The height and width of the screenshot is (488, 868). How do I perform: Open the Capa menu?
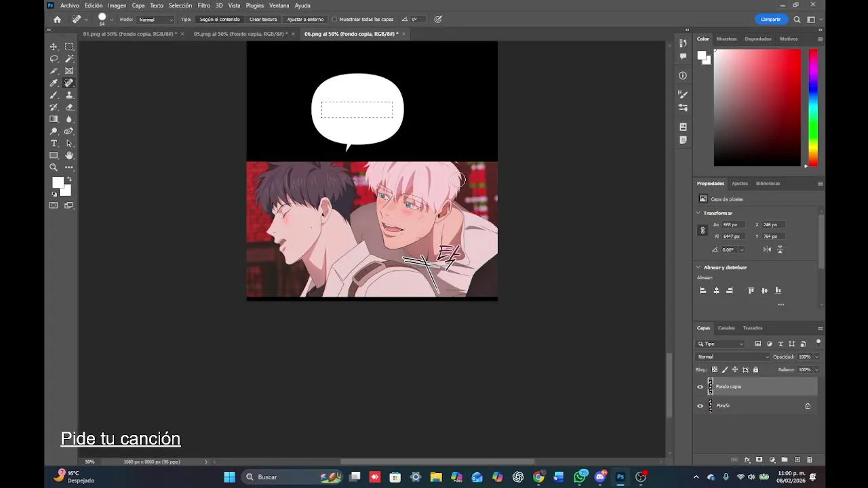tap(138, 5)
